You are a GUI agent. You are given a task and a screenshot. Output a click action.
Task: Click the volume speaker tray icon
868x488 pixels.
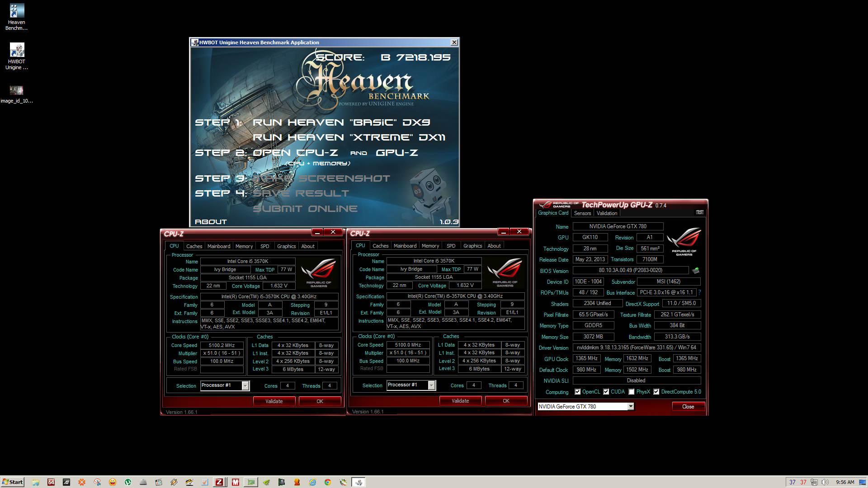point(825,482)
